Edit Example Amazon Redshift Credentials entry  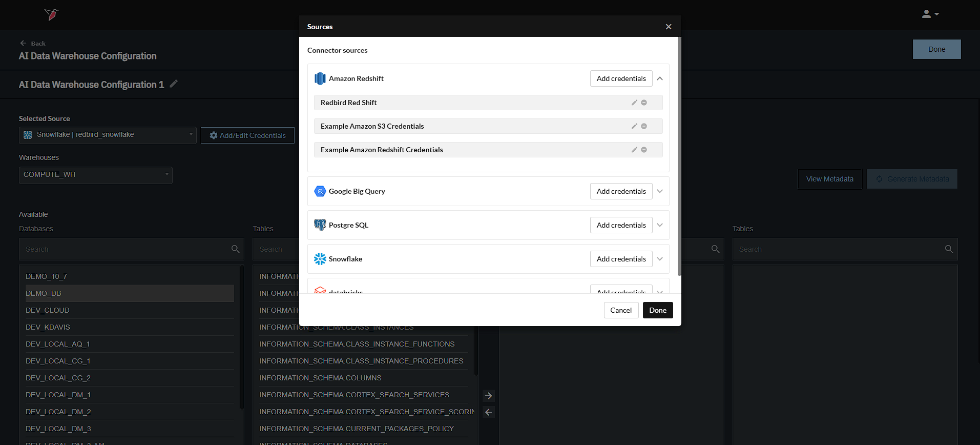click(x=634, y=150)
